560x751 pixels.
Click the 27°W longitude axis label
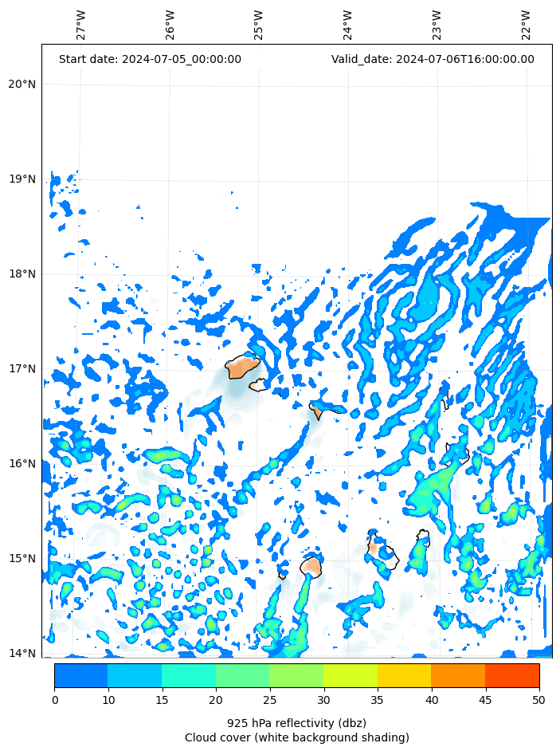pos(81,25)
